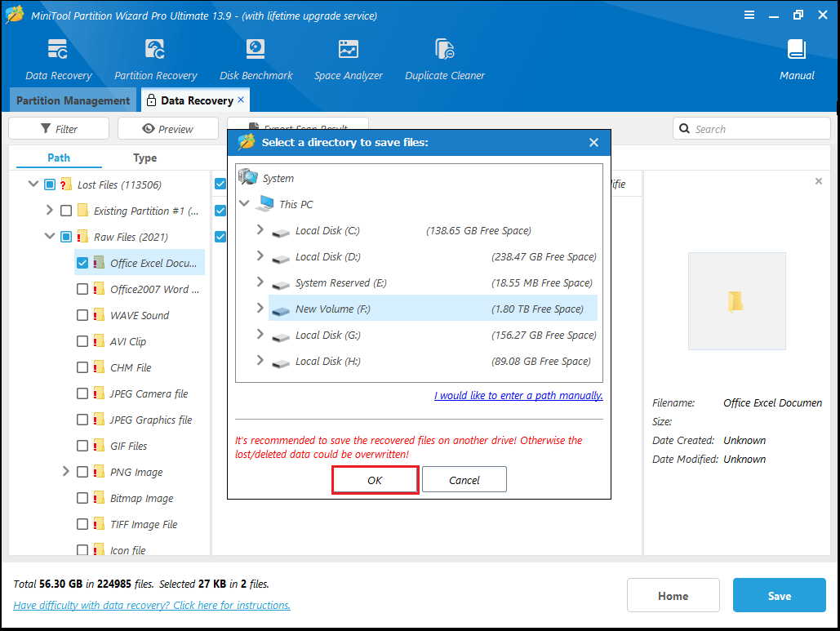Close the Select a directory dialog
Screen dimensions: 840x631
pyautogui.click(x=593, y=143)
